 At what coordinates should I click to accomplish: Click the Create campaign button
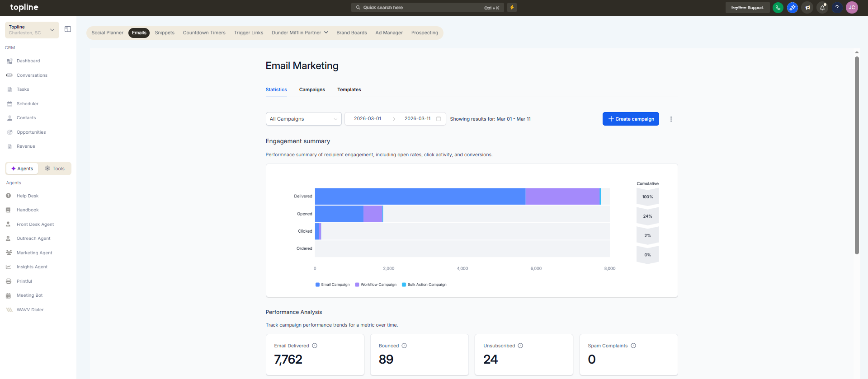pos(631,119)
